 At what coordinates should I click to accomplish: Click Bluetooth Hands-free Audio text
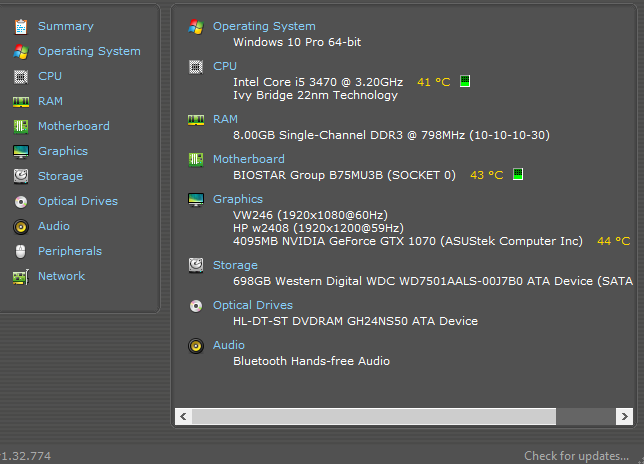[311, 361]
